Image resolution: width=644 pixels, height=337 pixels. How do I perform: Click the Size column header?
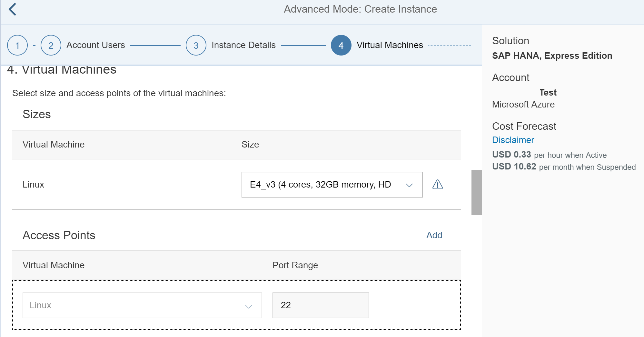click(x=250, y=145)
